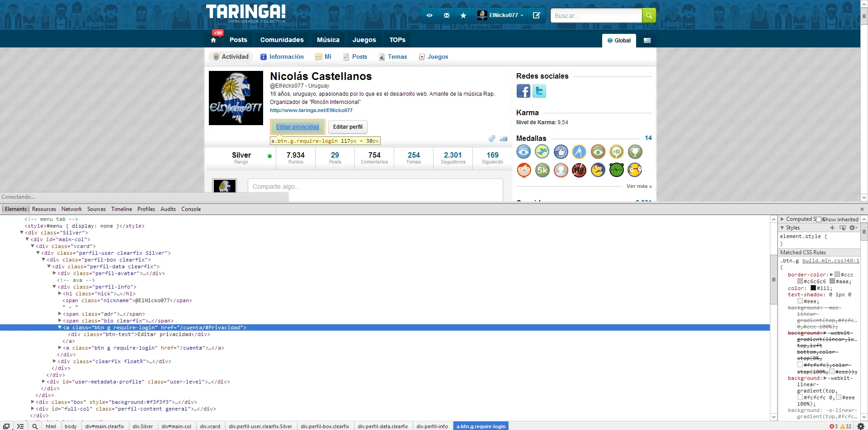The width and height of the screenshot is (868, 430).
Task: Select the Información profile tab
Action: [282, 57]
